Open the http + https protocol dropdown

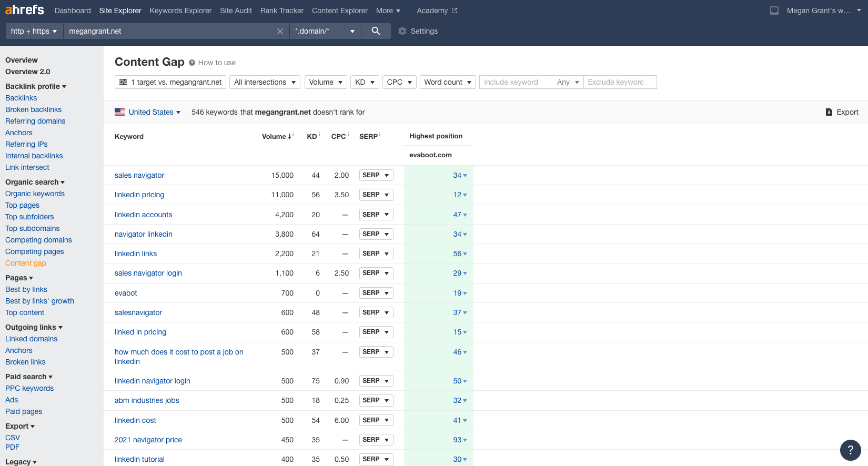tap(34, 31)
